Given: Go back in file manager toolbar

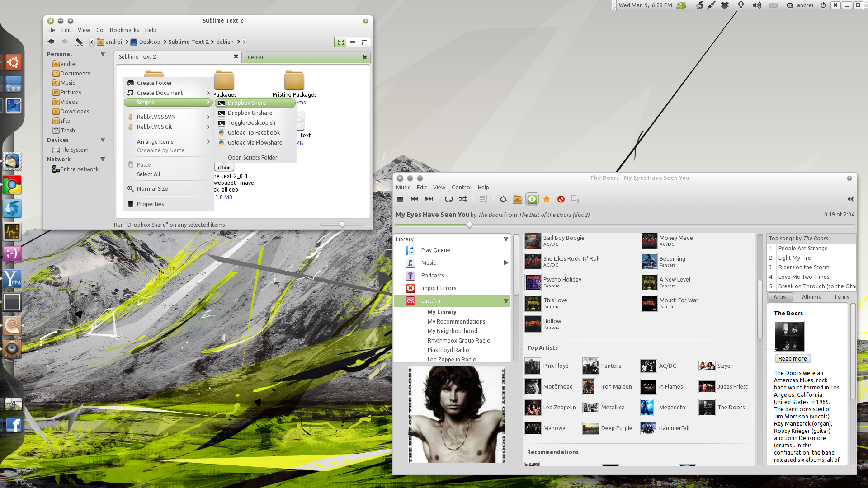Looking at the screenshot, I should coord(51,42).
